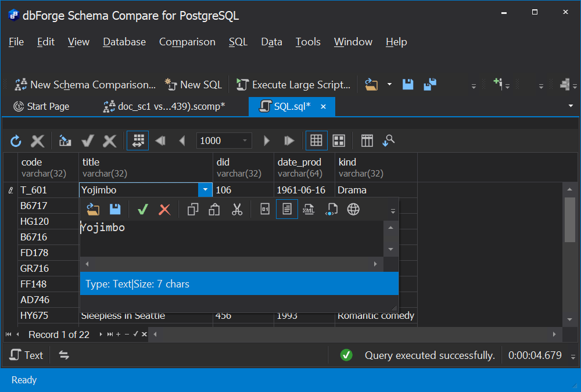Switch the cell editor to web view
Viewport: 581px width, 392px height.
click(353, 209)
